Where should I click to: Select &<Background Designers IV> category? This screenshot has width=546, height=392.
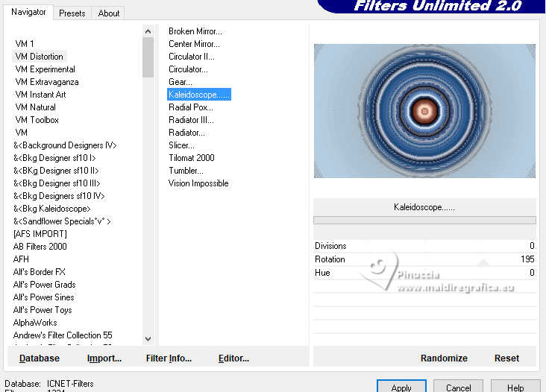coord(65,145)
